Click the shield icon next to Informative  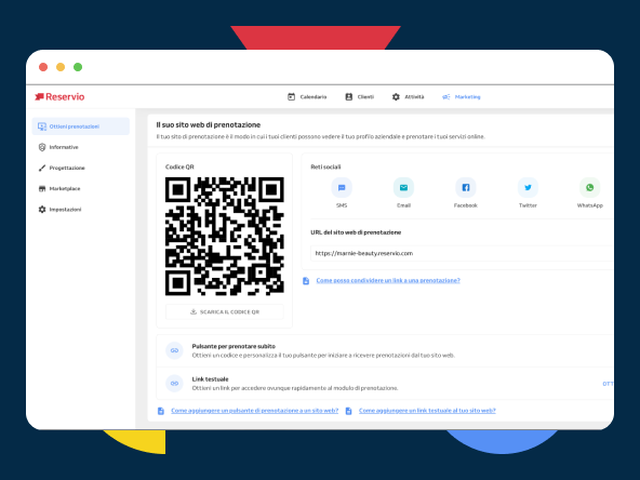[42, 147]
